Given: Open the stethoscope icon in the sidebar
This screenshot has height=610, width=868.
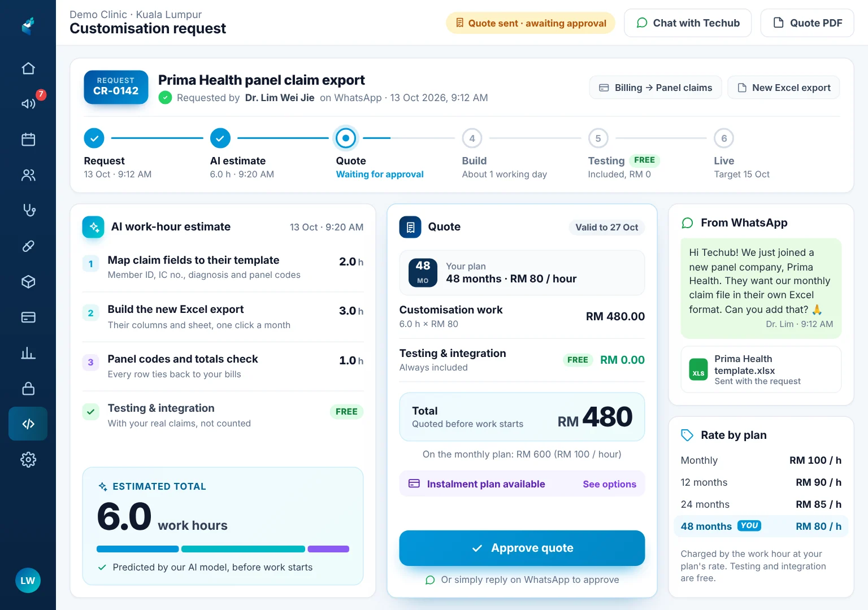Looking at the screenshot, I should (28, 211).
